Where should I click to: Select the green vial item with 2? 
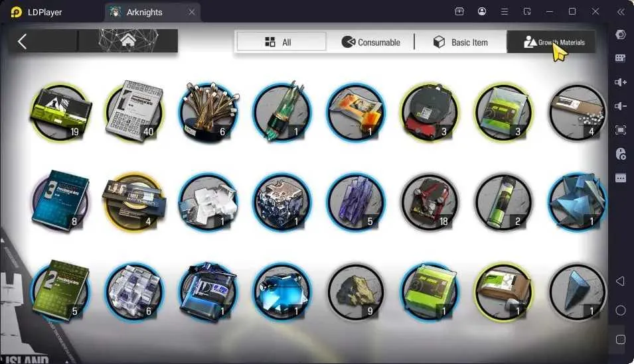503,202
